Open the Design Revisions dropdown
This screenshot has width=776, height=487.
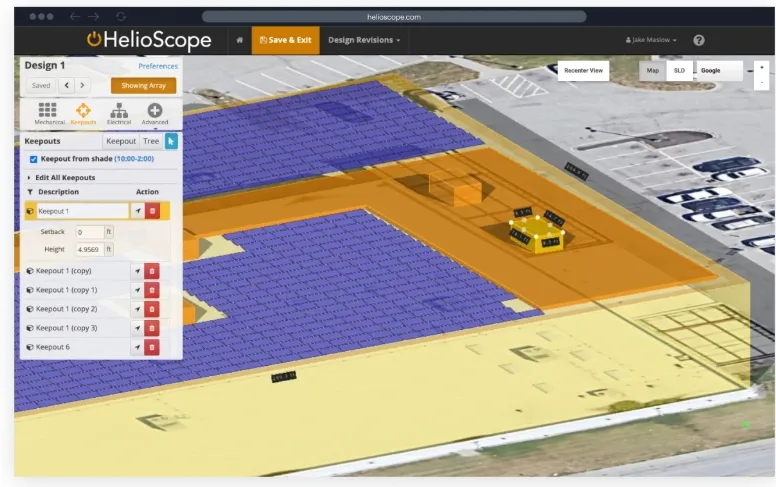pos(364,40)
